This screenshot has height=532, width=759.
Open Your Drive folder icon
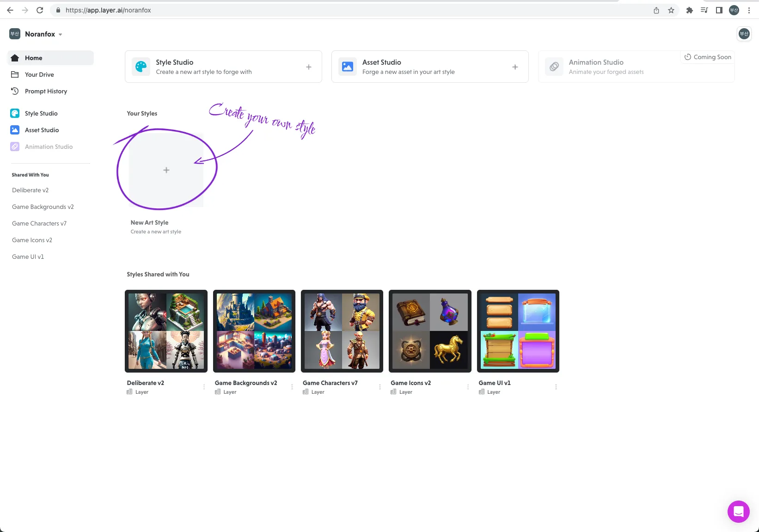click(x=15, y=74)
